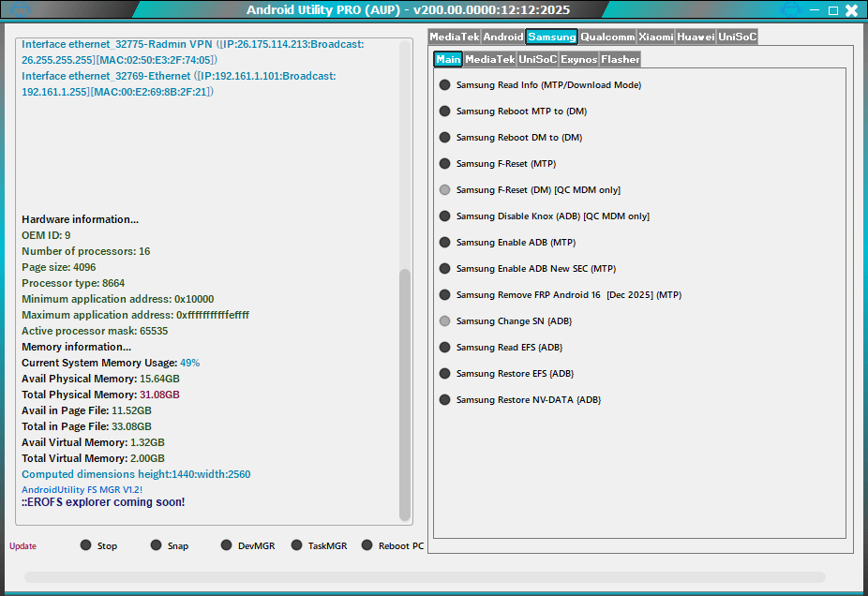
Task: Switch to the Qualcomm tab
Action: click(x=606, y=37)
